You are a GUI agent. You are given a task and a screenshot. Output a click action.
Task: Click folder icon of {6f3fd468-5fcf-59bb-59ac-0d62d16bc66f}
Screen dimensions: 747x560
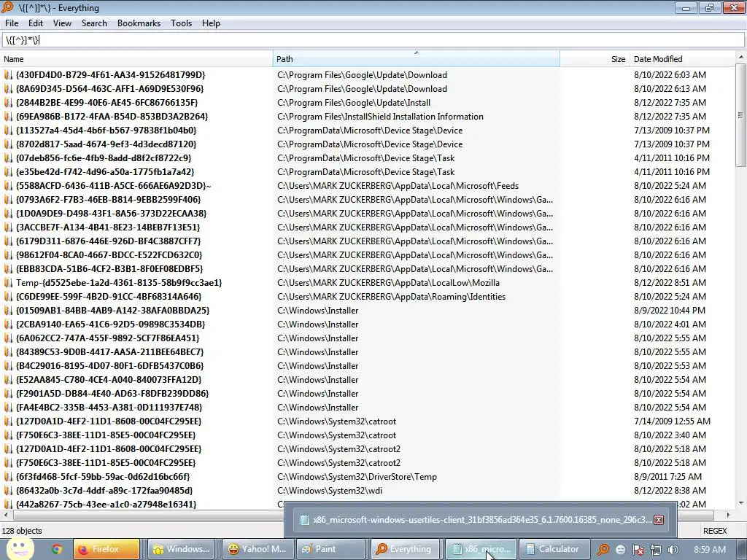tap(7, 476)
